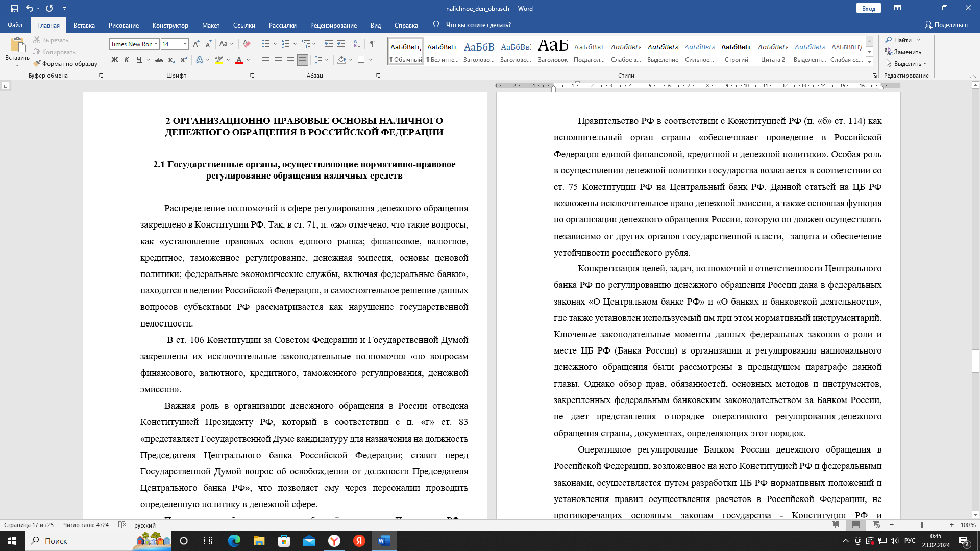Redo the last action

pos(49,9)
